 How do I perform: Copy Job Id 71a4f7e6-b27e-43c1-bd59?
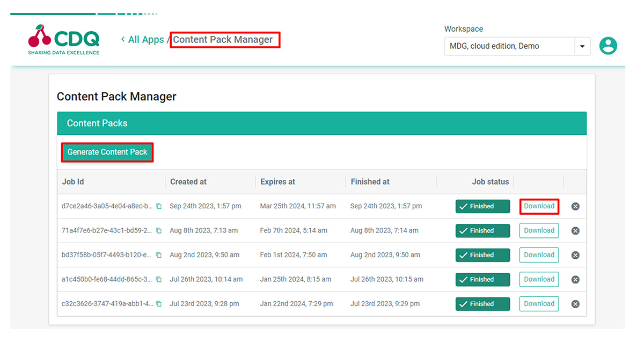click(158, 231)
